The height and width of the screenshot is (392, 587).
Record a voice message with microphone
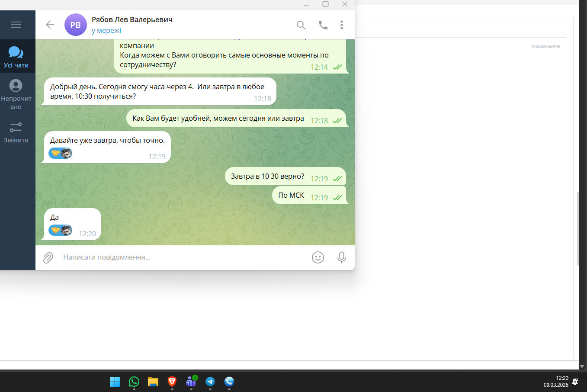pyautogui.click(x=341, y=257)
